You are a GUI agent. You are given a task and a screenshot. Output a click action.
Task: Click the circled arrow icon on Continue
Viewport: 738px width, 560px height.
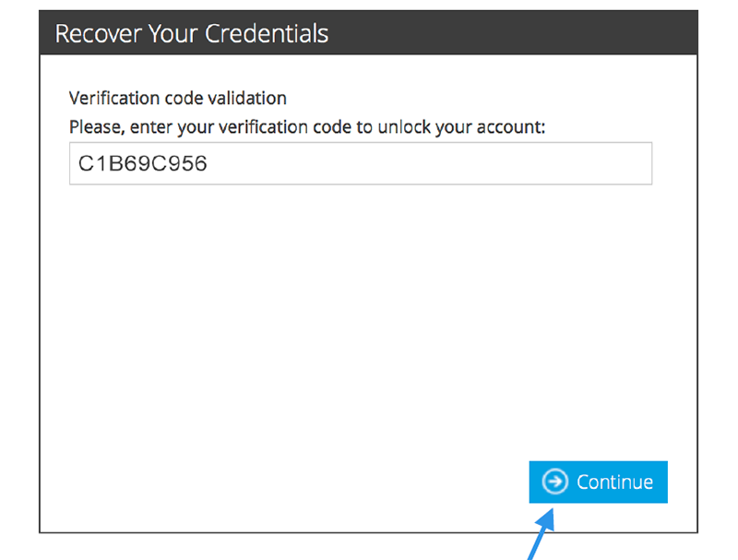(x=555, y=482)
